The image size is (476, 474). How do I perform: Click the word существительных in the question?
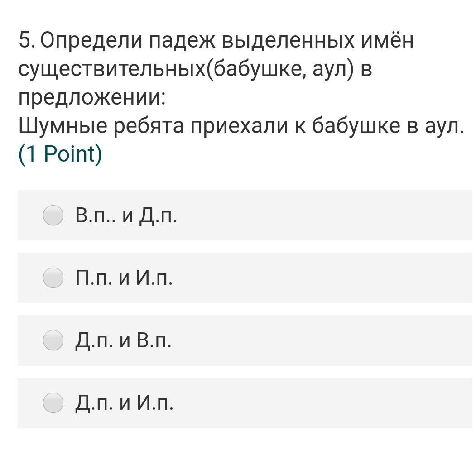tap(112, 69)
